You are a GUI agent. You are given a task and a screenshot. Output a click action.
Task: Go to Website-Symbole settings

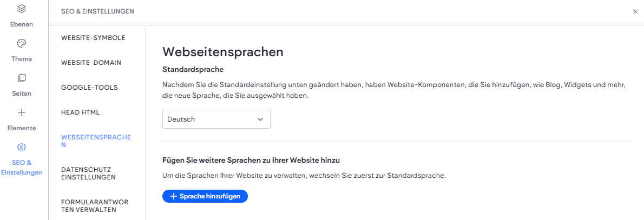pos(93,38)
